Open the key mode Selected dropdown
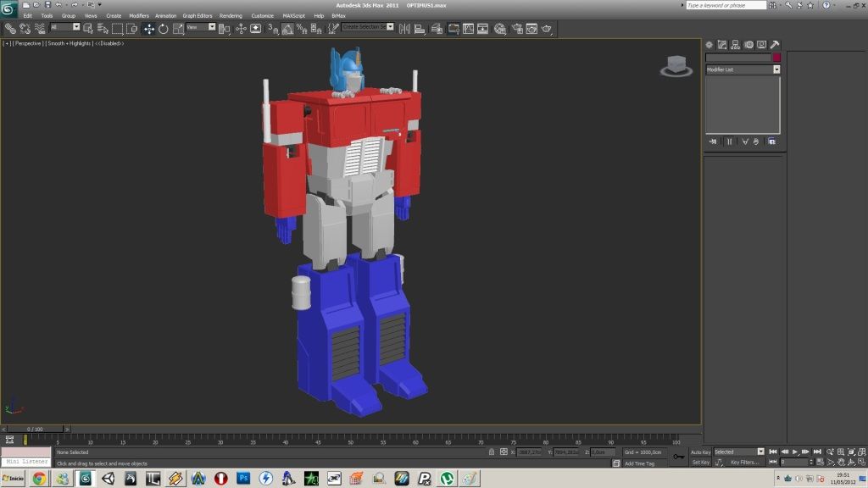 [x=739, y=452]
